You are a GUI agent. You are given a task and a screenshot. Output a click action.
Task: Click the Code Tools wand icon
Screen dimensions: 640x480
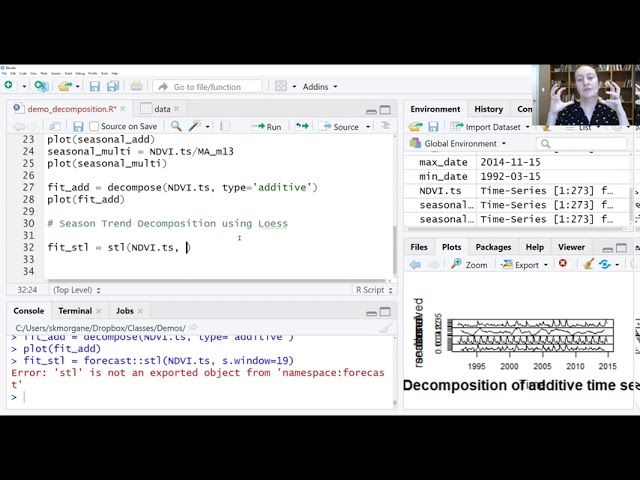195,126
